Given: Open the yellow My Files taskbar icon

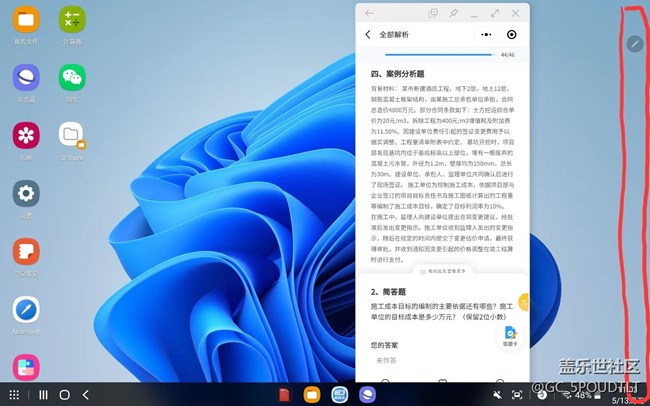Looking at the screenshot, I should tap(312, 395).
